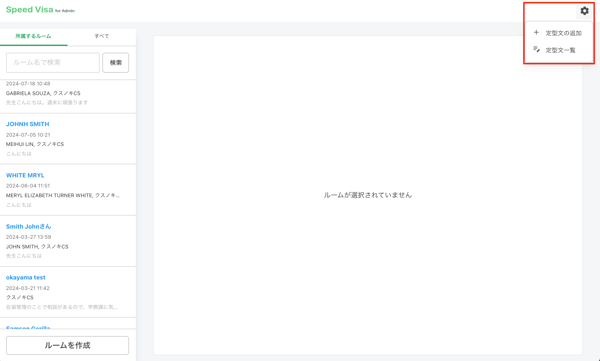This screenshot has width=600, height=361.
Task: Open the settings gear icon
Action: coord(584,11)
